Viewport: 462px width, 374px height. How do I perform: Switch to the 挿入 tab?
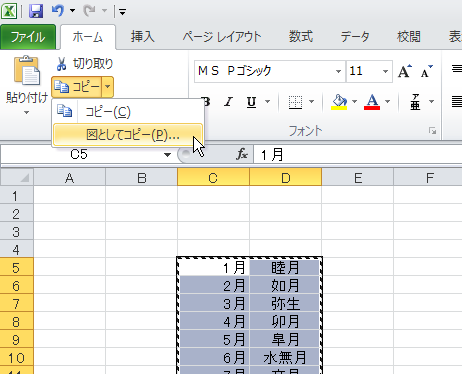143,37
